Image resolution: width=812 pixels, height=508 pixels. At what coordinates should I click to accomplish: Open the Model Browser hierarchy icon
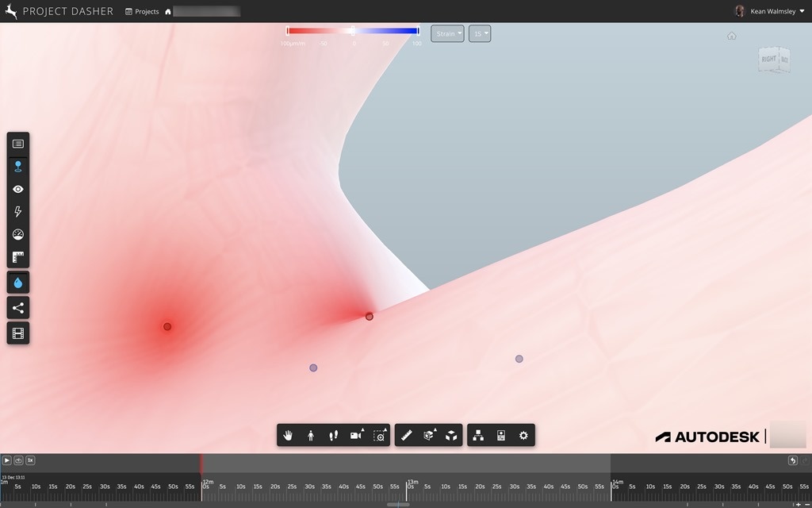click(x=478, y=435)
